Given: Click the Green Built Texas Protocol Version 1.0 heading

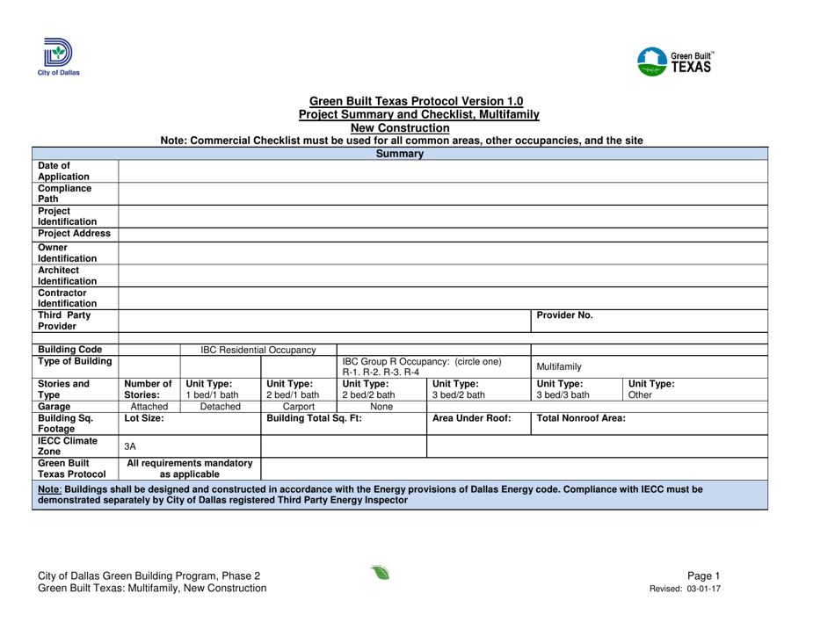Looking at the screenshot, I should (417, 101).
